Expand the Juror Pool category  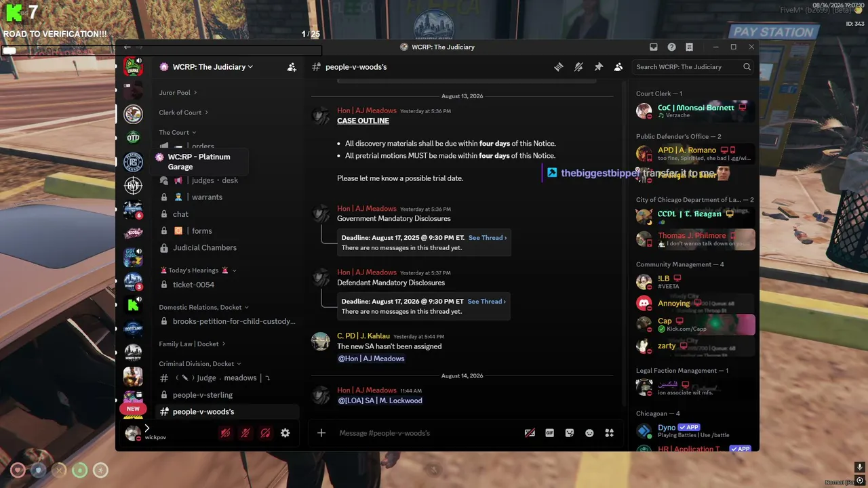point(178,93)
